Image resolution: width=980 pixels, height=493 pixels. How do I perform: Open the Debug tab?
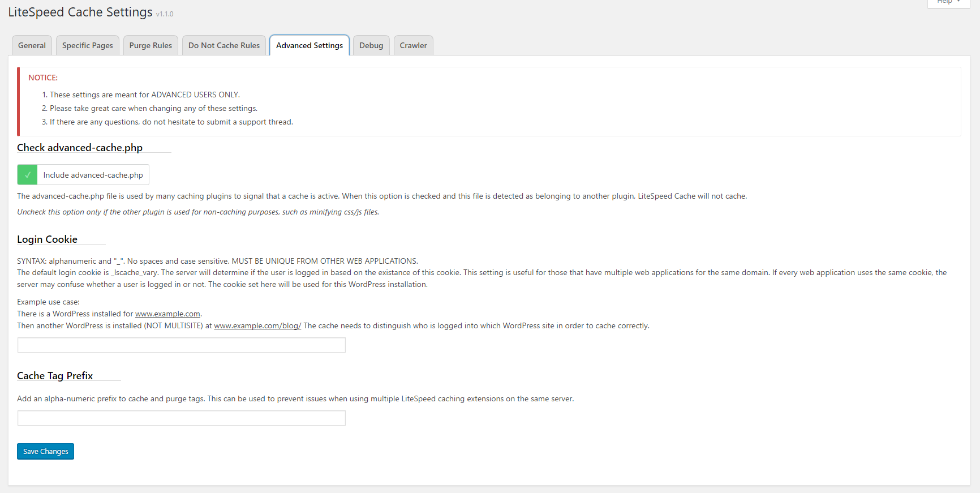tap(371, 45)
